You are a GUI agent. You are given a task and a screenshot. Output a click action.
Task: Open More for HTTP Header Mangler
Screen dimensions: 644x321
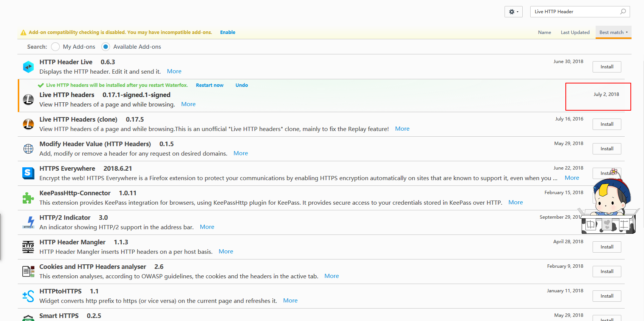[x=226, y=252]
